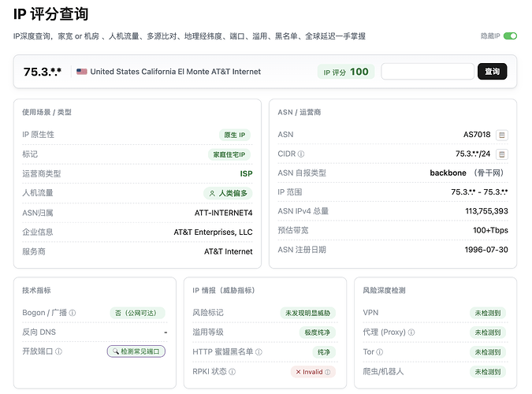Viewport: 532px width, 394px height.
Task: Click the ISP operator type value
Action: click(x=246, y=173)
